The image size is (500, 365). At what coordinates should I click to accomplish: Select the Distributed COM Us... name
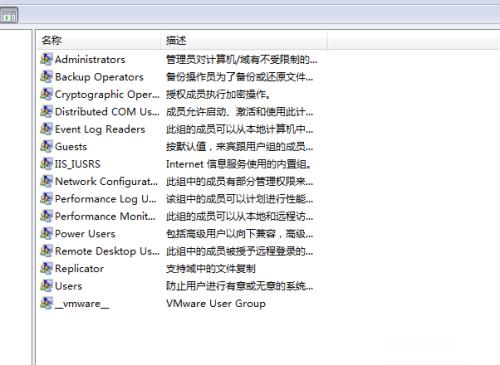pos(107,112)
